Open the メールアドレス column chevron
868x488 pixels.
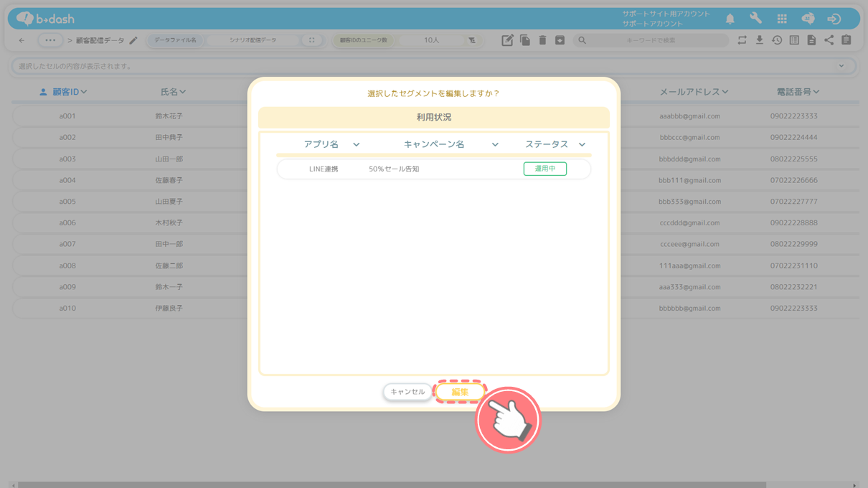pos(725,92)
